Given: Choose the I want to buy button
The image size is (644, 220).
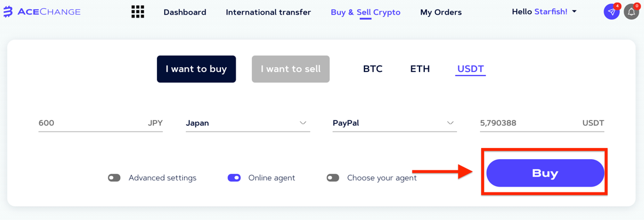Looking at the screenshot, I should click(196, 69).
